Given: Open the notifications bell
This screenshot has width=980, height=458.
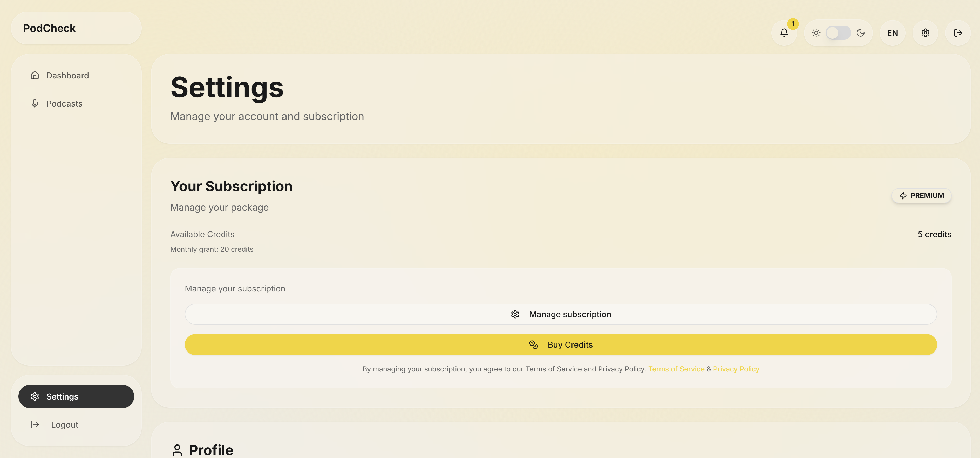Looking at the screenshot, I should pyautogui.click(x=784, y=33).
